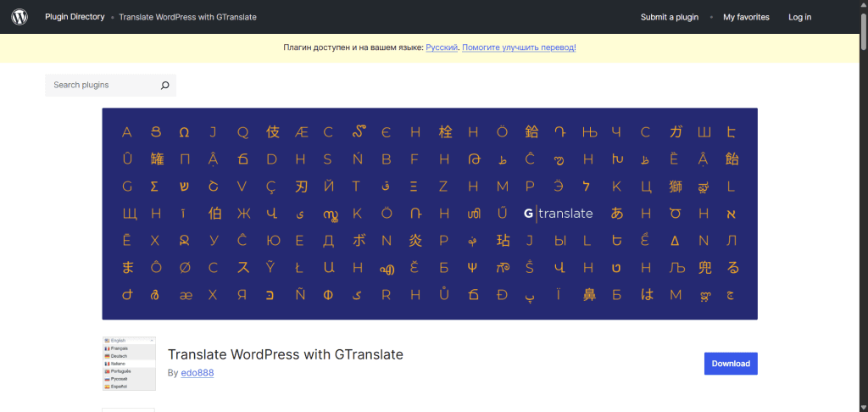The image size is (868, 412).
Task: Open the Plugin Directory link
Action: pyautogui.click(x=75, y=17)
